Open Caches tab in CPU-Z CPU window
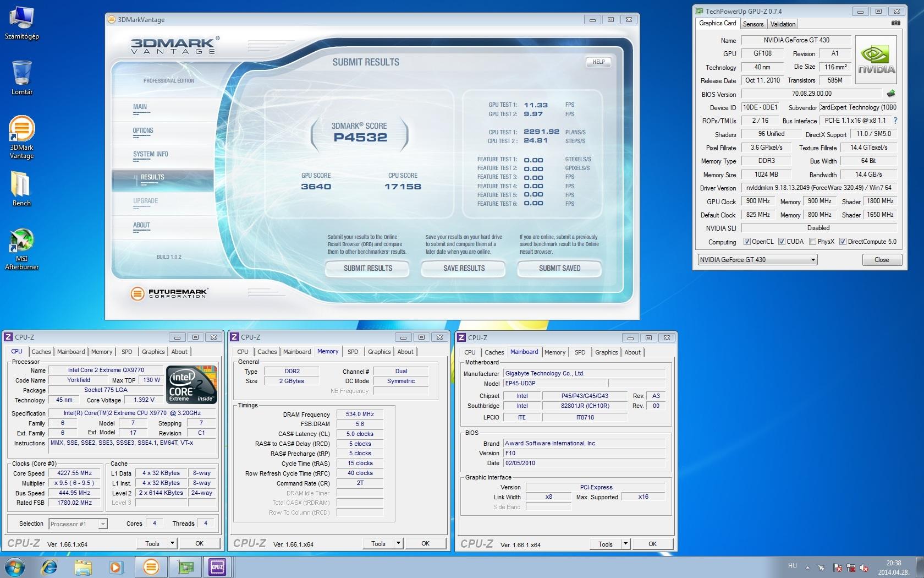Image resolution: width=924 pixels, height=578 pixels. (41, 352)
